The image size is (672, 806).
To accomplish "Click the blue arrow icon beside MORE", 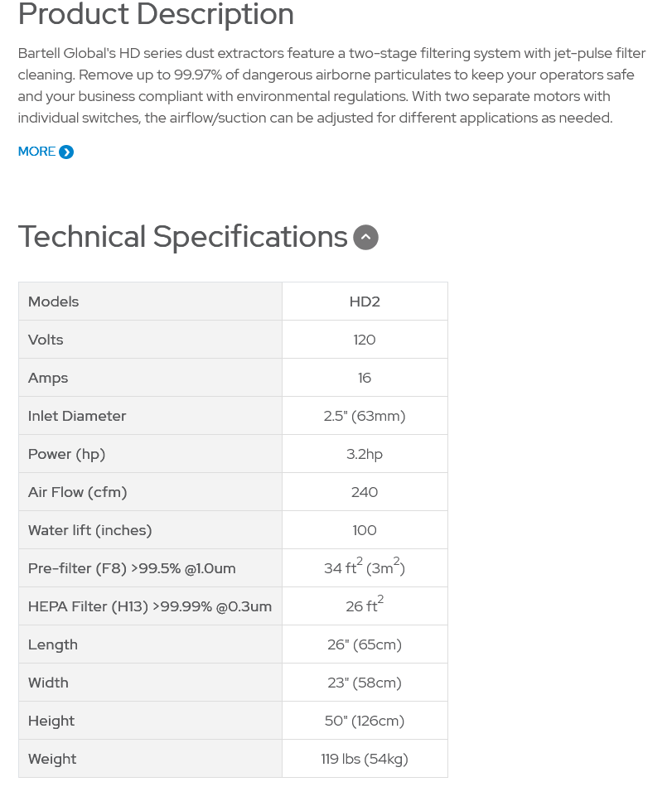I will (66, 152).
